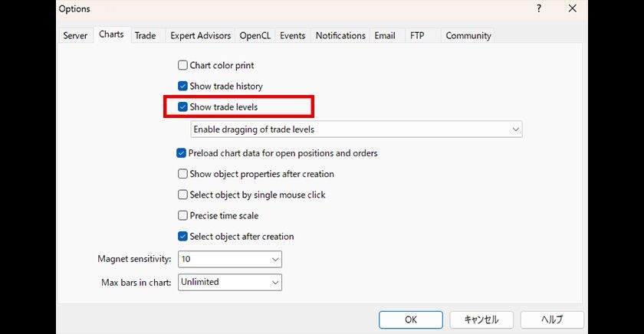This screenshot has width=644, height=334.
Task: Uncheck Show trade history
Action: (x=182, y=87)
